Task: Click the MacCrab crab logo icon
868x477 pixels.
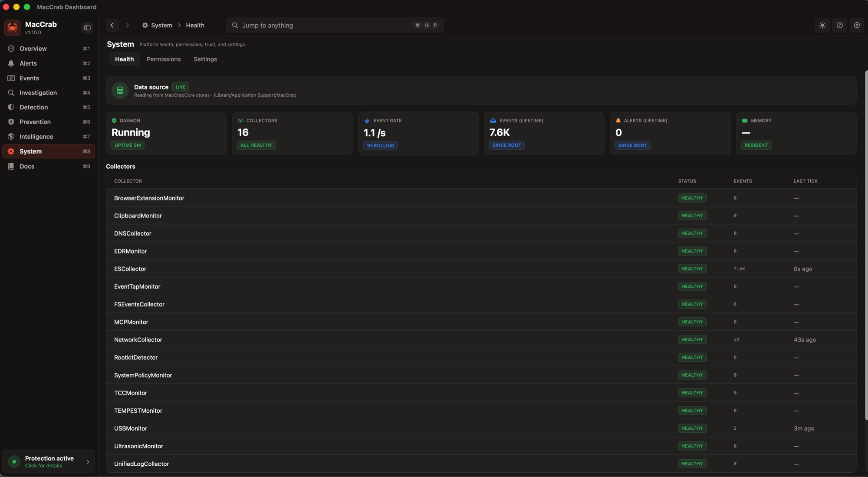Action: (x=12, y=28)
